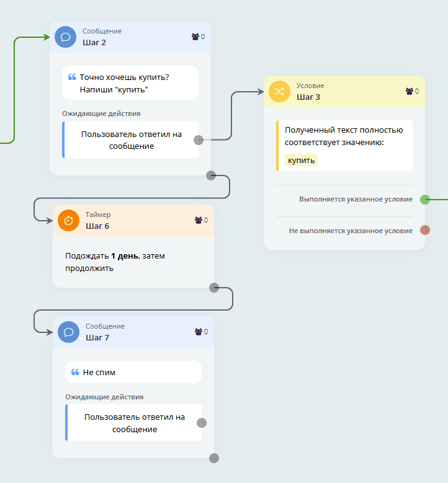Viewport: 448px width, 483px height.
Task: Click the users count icon in Шаг 3
Action: click(410, 91)
